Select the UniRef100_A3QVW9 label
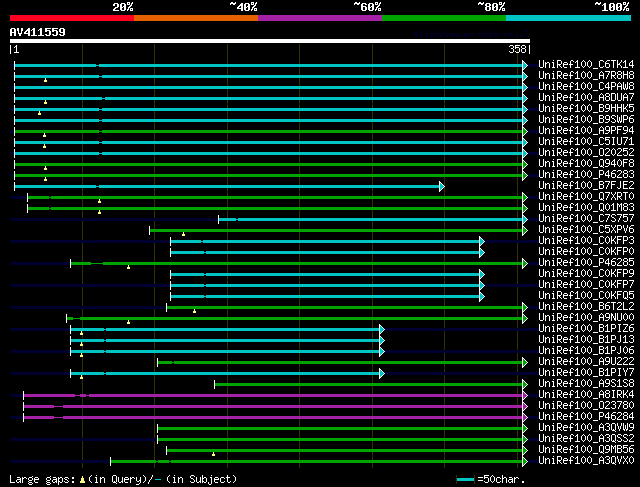This screenshot has width=640, height=487. (x=586, y=428)
